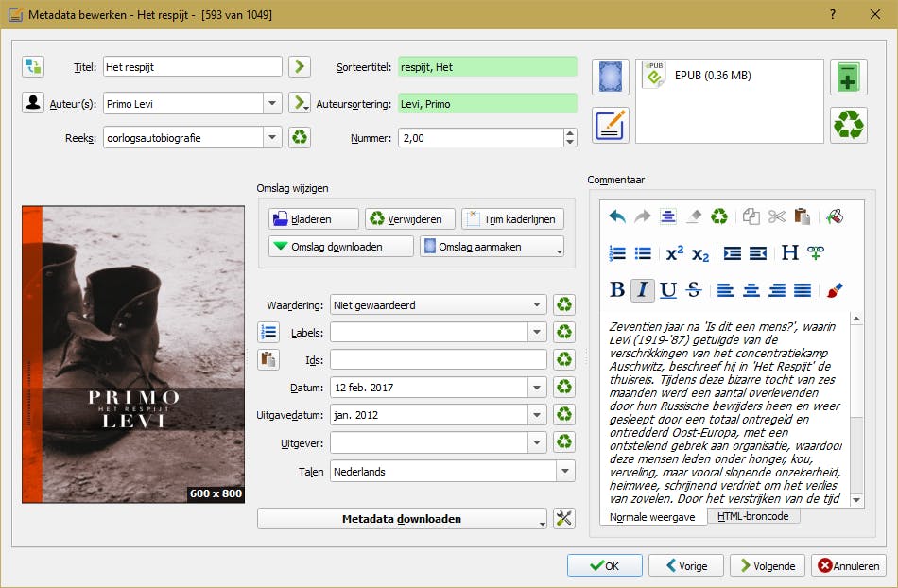This screenshot has height=588, width=898.
Task: Expand the Reeks series dropdown
Action: click(272, 138)
